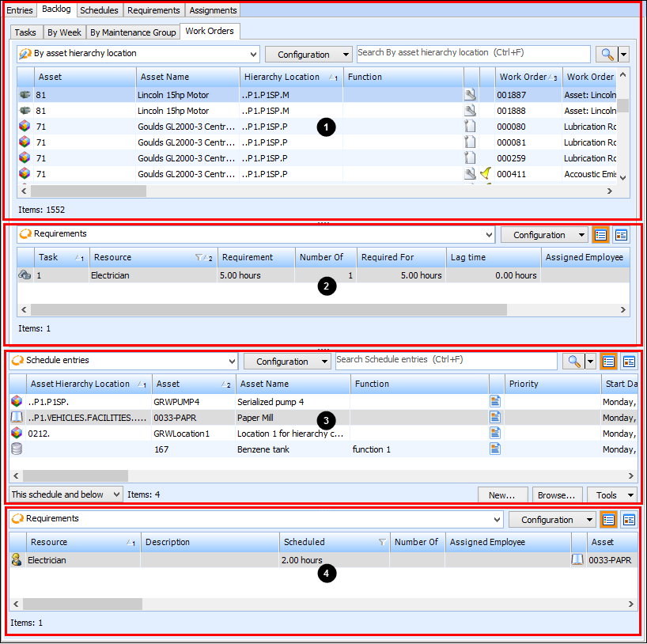
Task: Open Schedule entries view dropdown
Action: pyautogui.click(x=233, y=362)
